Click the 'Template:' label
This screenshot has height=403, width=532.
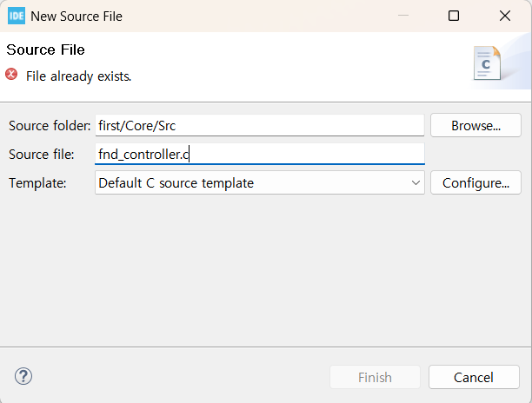click(36, 182)
